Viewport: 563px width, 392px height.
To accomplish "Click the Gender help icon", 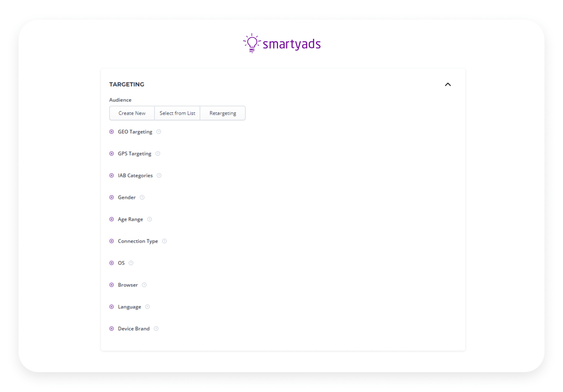I will 142,197.
